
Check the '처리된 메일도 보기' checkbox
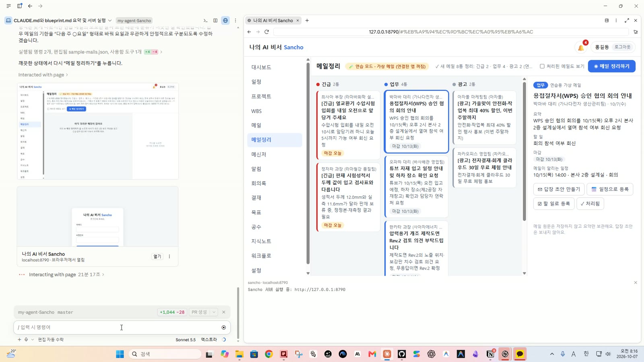click(x=542, y=66)
